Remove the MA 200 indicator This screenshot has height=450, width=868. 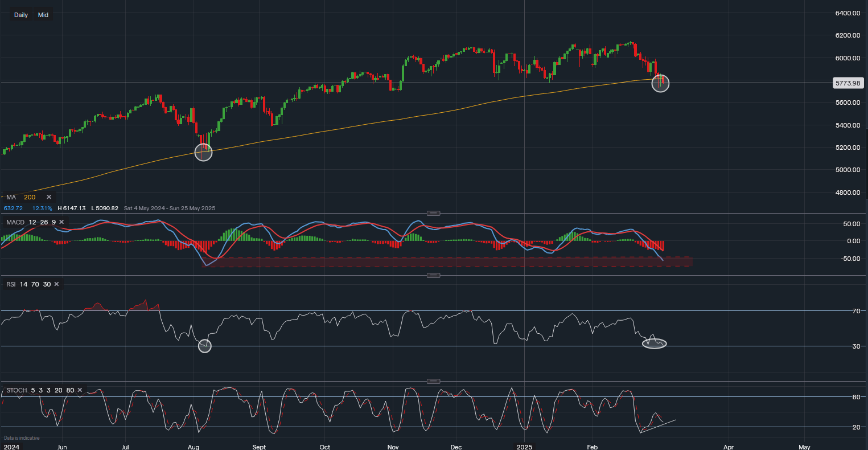49,197
